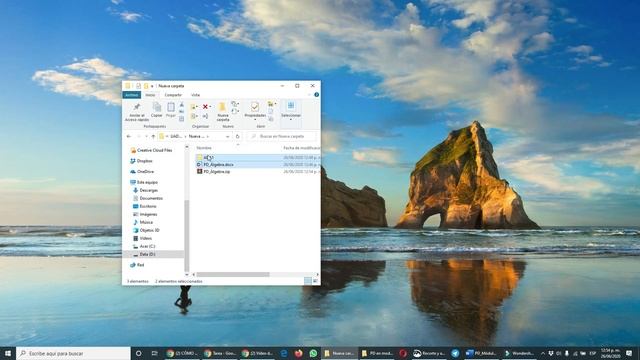This screenshot has height=360, width=640.
Task: Open OneDrive in the navigation pane
Action: (x=142, y=171)
